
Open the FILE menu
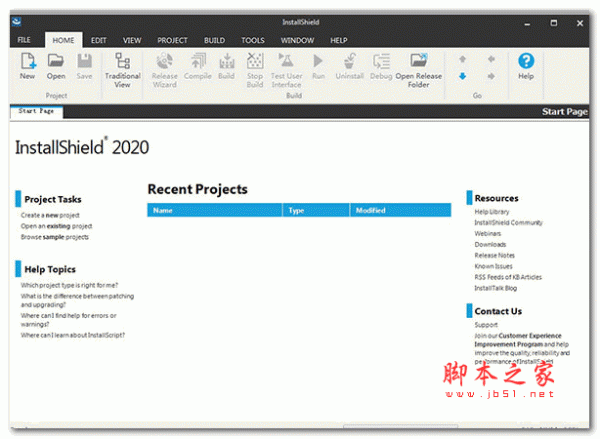coord(24,40)
